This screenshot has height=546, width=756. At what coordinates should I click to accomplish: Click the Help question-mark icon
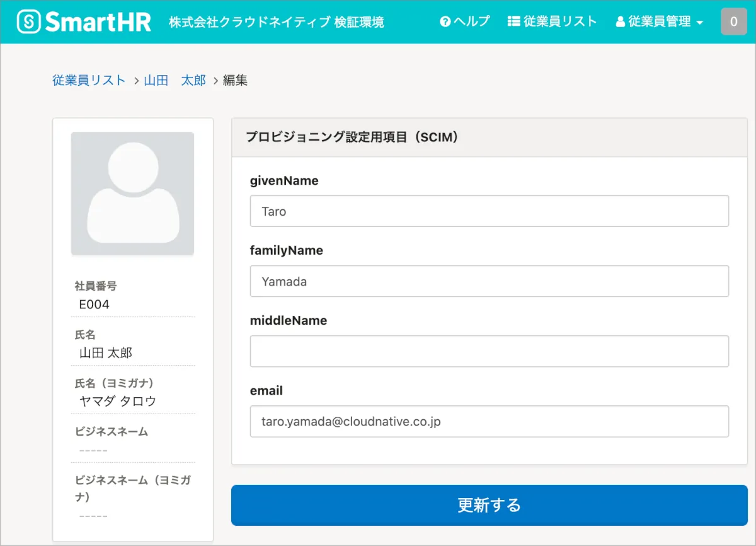[x=445, y=21]
